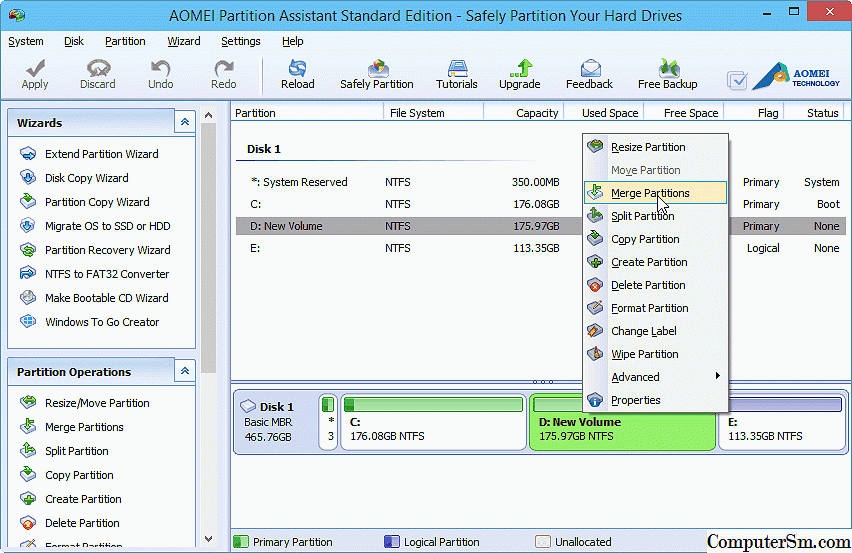Select Copy Partition in context menu

point(656,239)
